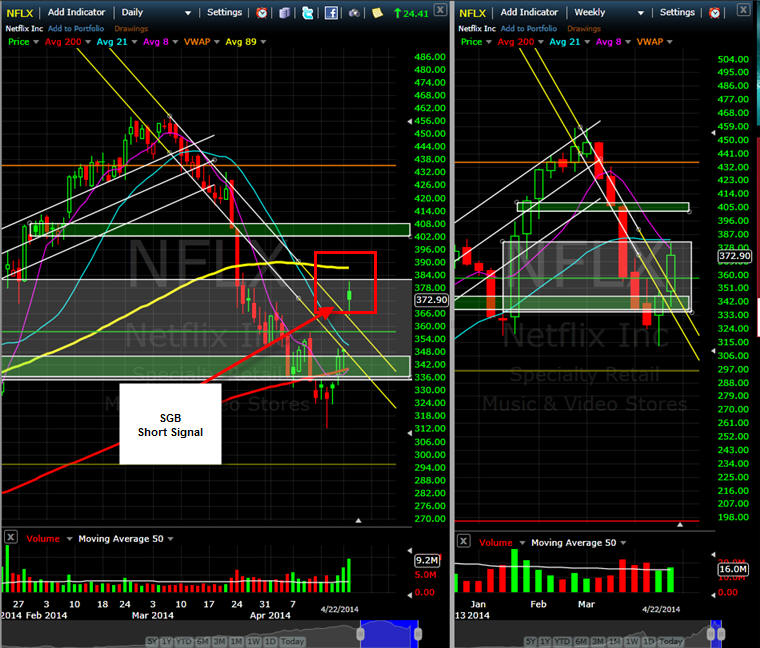The height and width of the screenshot is (648, 760).
Task: Open alarm clock alert on Weekly chart
Action: pos(714,13)
